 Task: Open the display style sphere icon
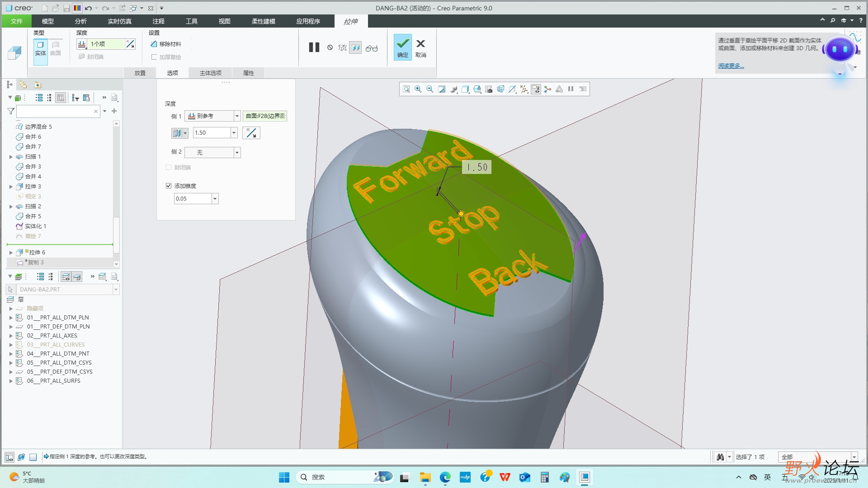point(453,89)
